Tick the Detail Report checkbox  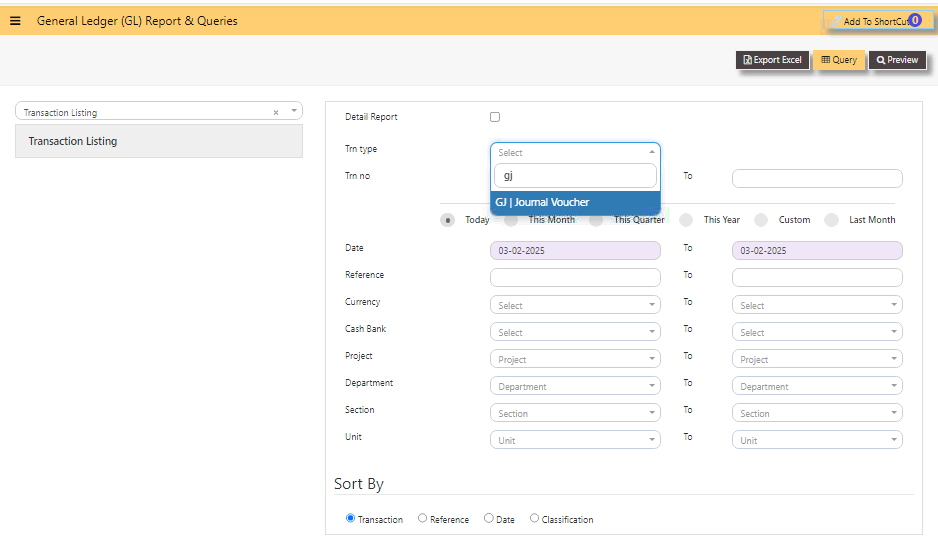495,117
